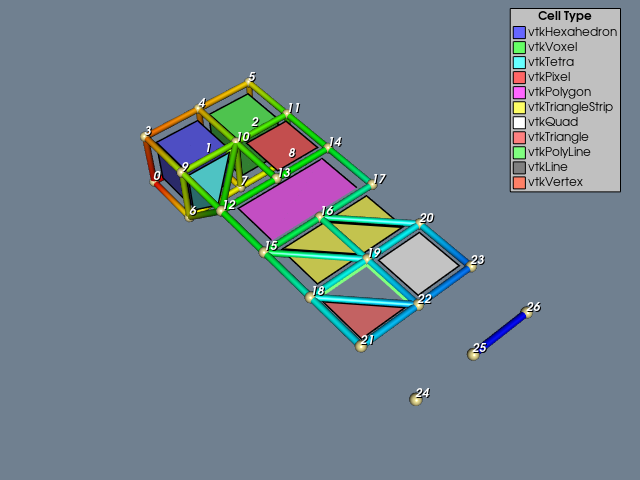Select the vtkVertex legend swatch
Image resolution: width=640 pixels, height=480 pixels.
pyautogui.click(x=519, y=182)
